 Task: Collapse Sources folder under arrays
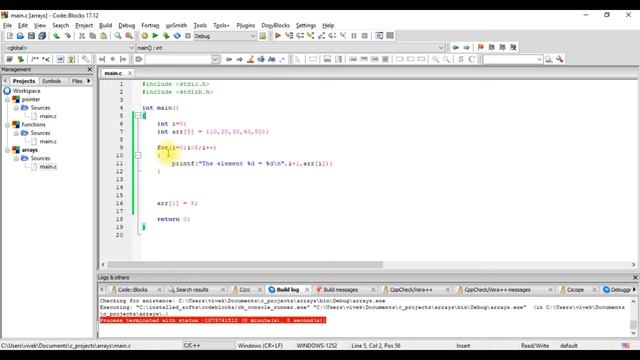[x=16, y=158]
